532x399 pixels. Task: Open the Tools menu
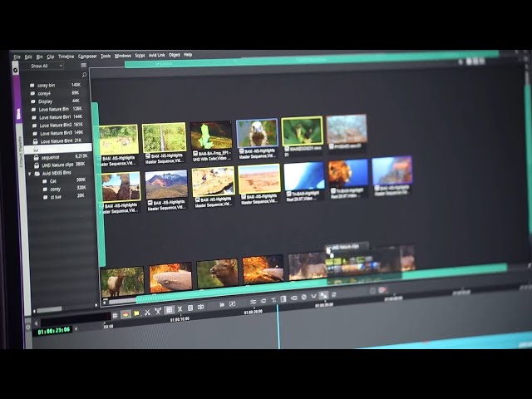106,56
